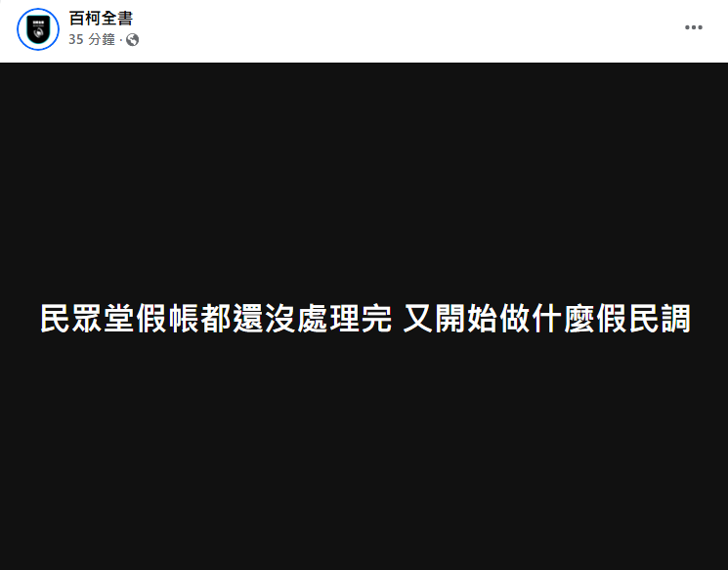Open the 百柯全書 page name link
This screenshot has height=570, width=728.
(x=101, y=19)
